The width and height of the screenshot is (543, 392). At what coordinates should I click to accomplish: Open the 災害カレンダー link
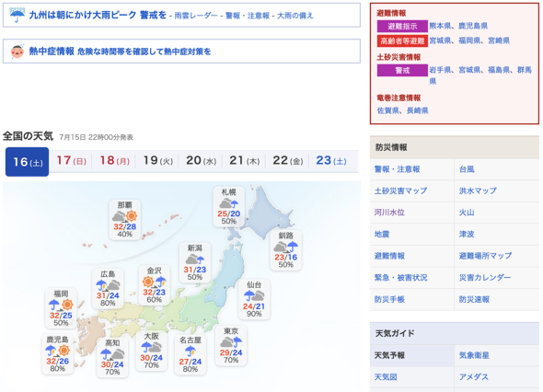[485, 278]
